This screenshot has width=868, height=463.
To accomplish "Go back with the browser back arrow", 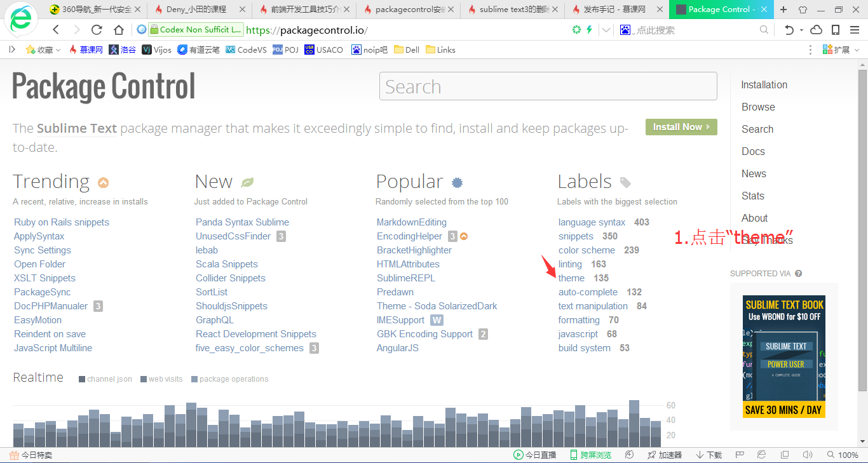I will pos(56,30).
